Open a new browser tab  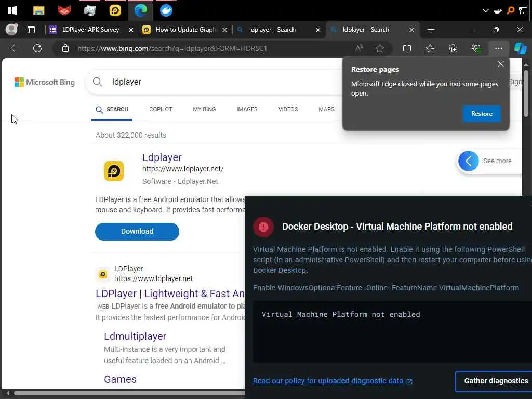431,30
